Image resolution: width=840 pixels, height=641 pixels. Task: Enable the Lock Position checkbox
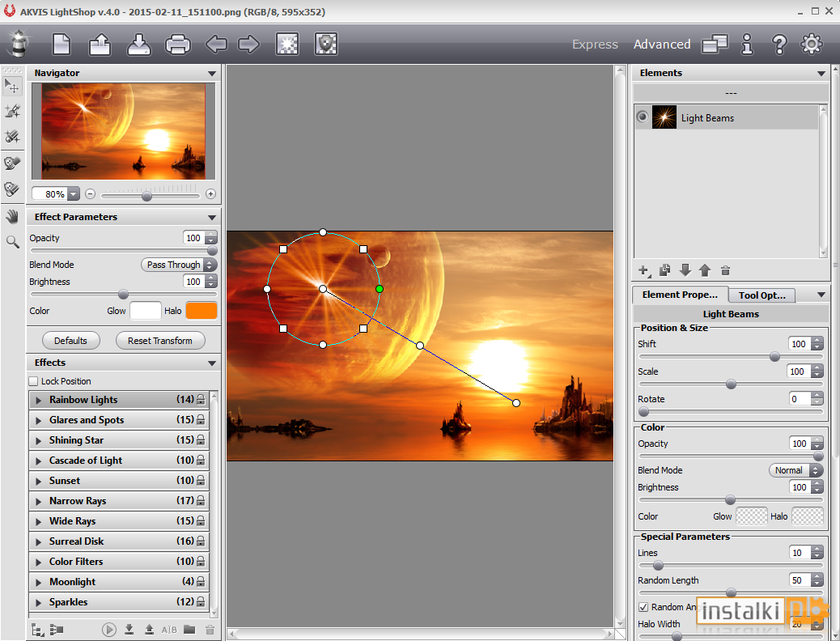(x=34, y=381)
